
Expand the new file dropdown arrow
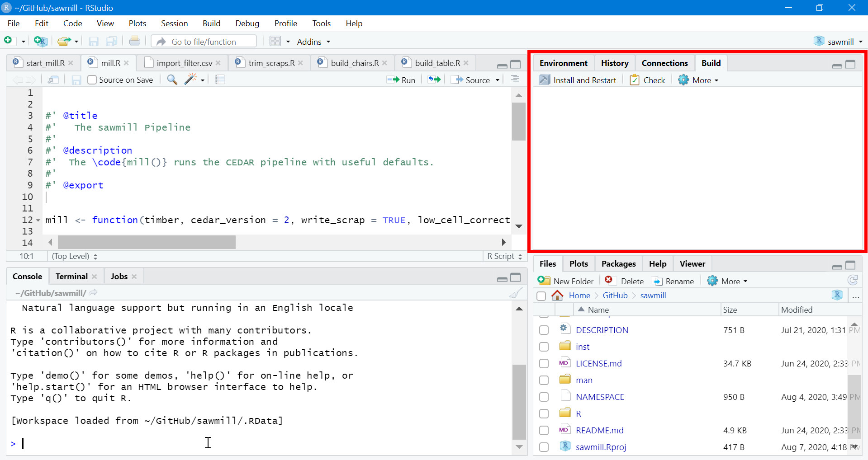point(24,42)
